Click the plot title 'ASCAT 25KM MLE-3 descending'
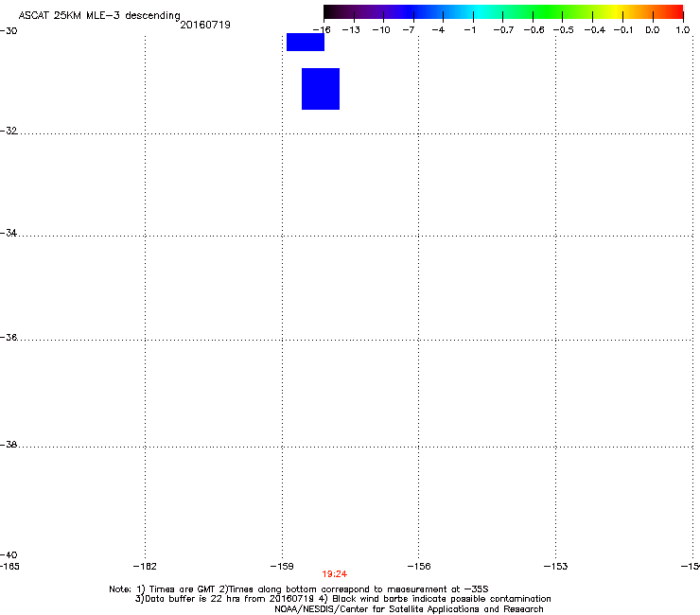700x615 pixels. point(99,16)
